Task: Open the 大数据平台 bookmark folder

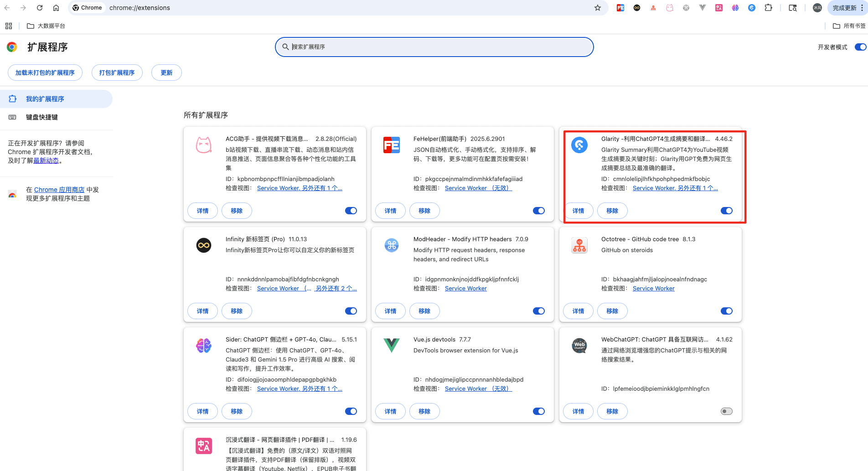Action: (46, 26)
